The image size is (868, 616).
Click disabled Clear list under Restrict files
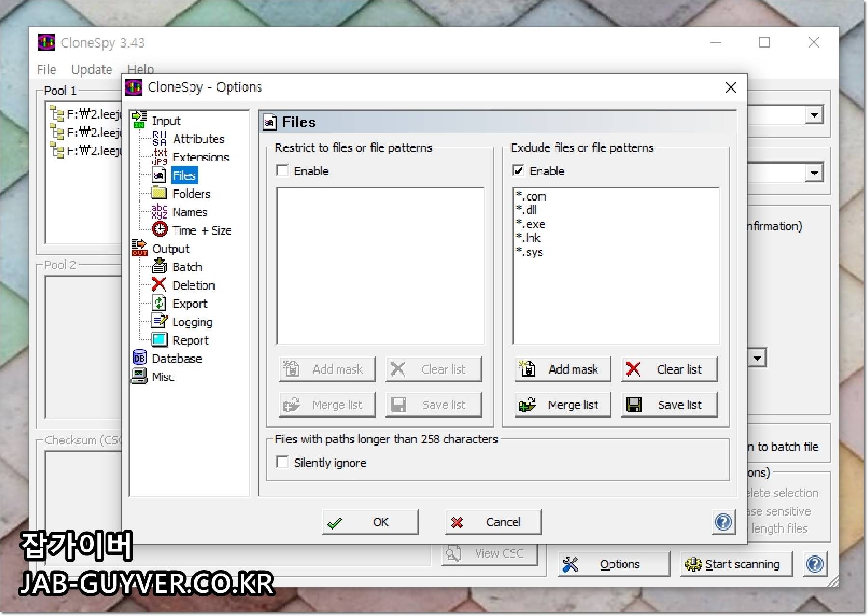click(434, 369)
